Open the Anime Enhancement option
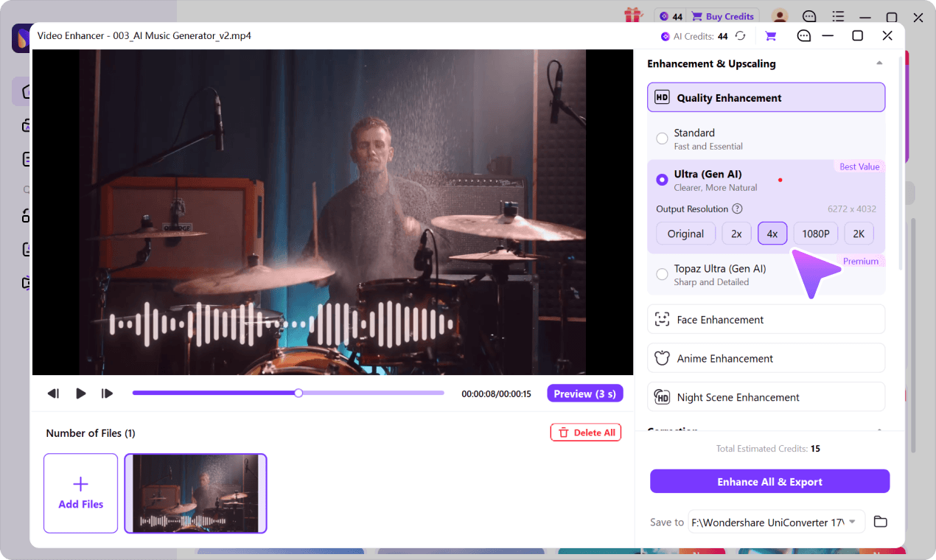This screenshot has height=560, width=936. (x=766, y=358)
